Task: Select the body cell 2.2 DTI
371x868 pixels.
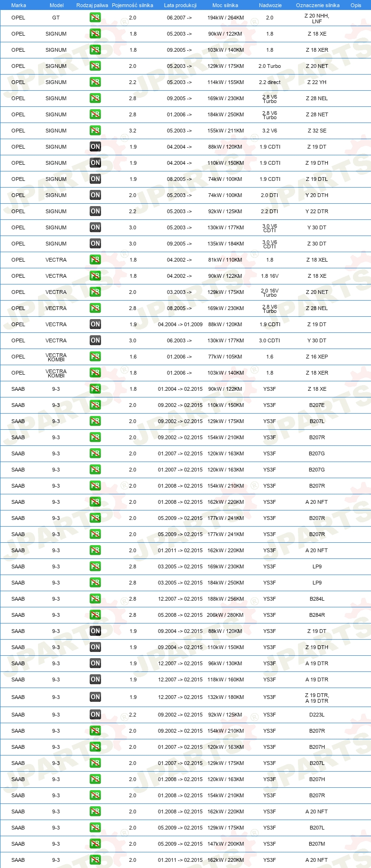Action: coord(269,211)
